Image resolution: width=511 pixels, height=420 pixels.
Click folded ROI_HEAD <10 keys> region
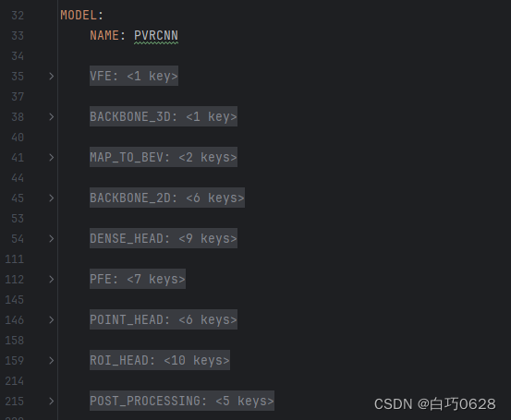pos(160,360)
